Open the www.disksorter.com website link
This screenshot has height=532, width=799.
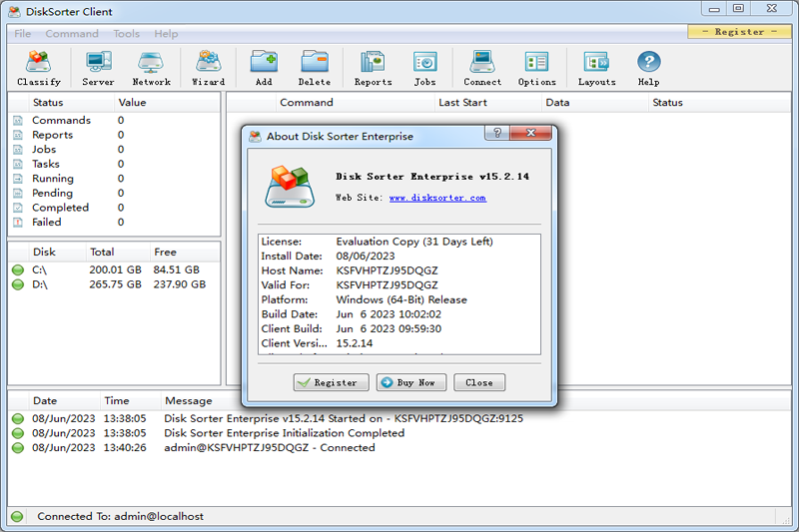coord(437,198)
